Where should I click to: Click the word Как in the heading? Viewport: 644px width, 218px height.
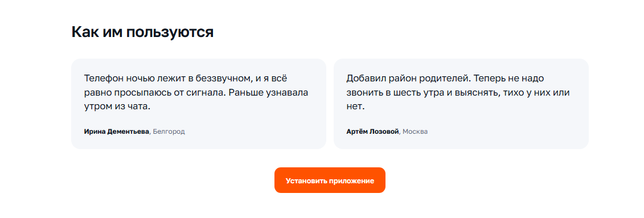[x=84, y=32]
